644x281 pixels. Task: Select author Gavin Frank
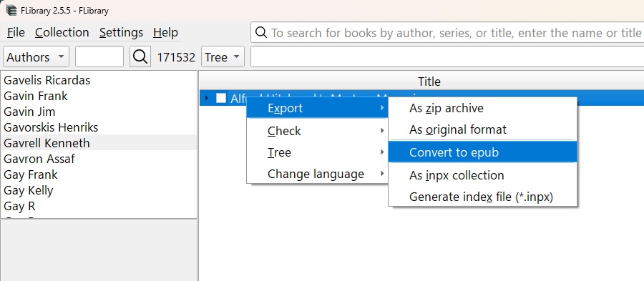99,96
